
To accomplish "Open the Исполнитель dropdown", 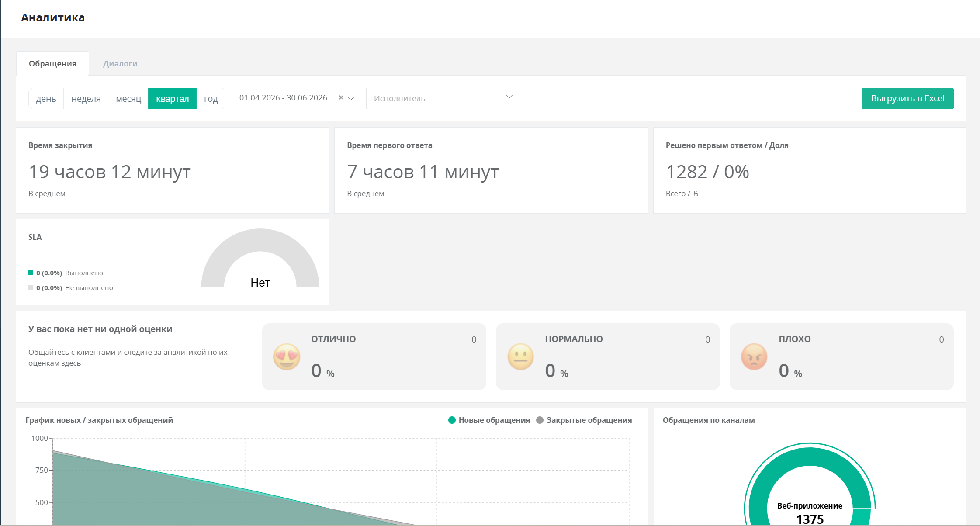I will coord(442,99).
